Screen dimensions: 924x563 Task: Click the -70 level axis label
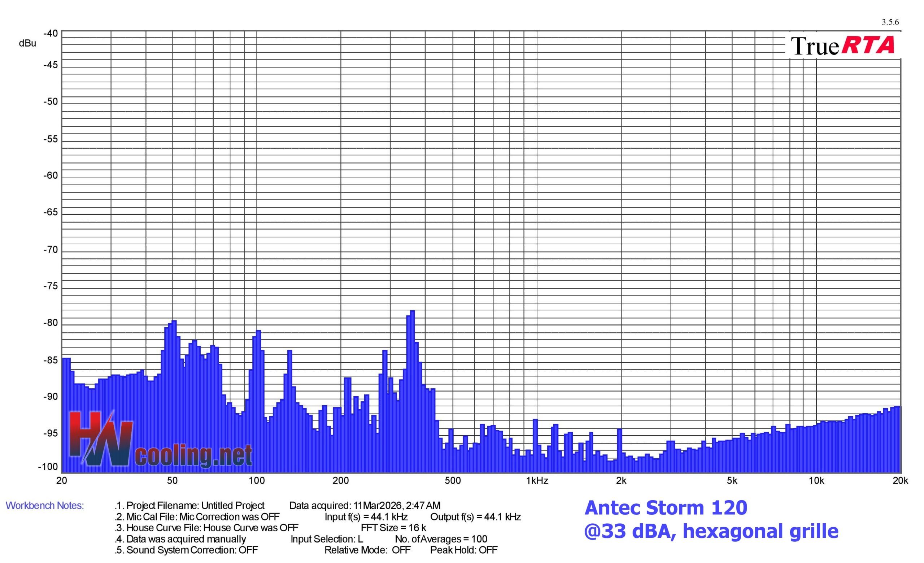pyautogui.click(x=51, y=250)
